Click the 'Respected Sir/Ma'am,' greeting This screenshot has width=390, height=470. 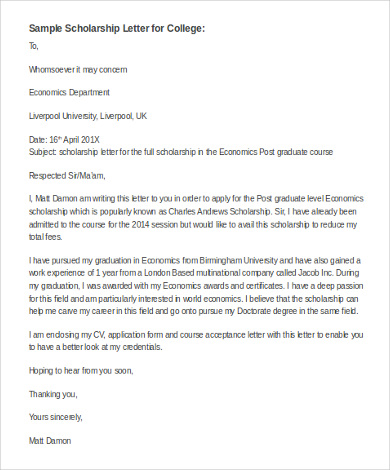pyautogui.click(x=67, y=176)
